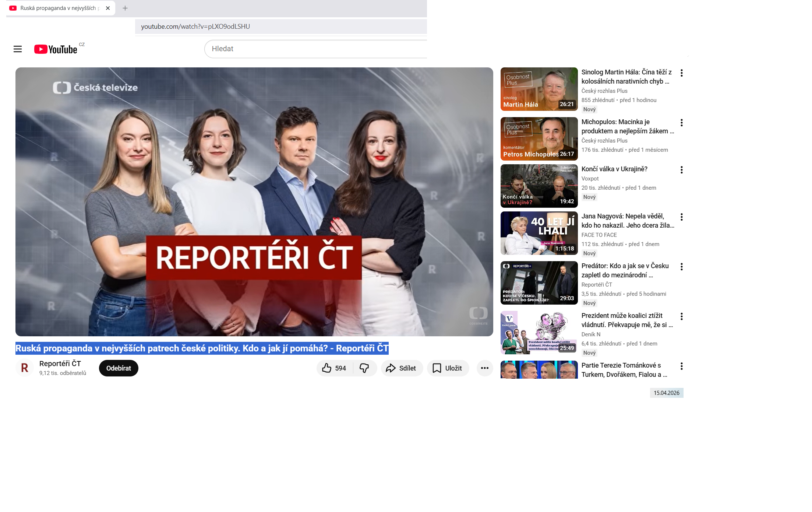This screenshot has height=512, width=812.
Task: Like the video with thumbs up
Action: 327,368
